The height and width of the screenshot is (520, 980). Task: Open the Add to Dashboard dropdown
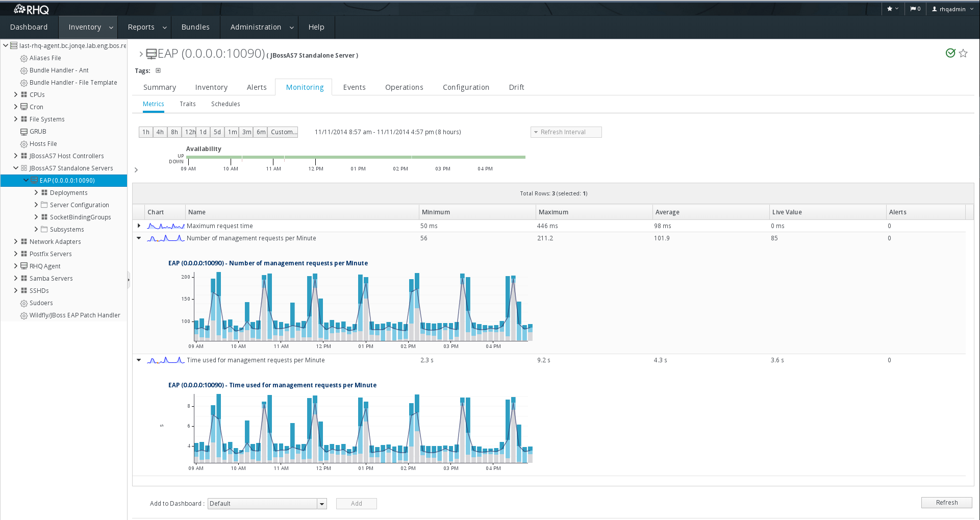(321, 504)
